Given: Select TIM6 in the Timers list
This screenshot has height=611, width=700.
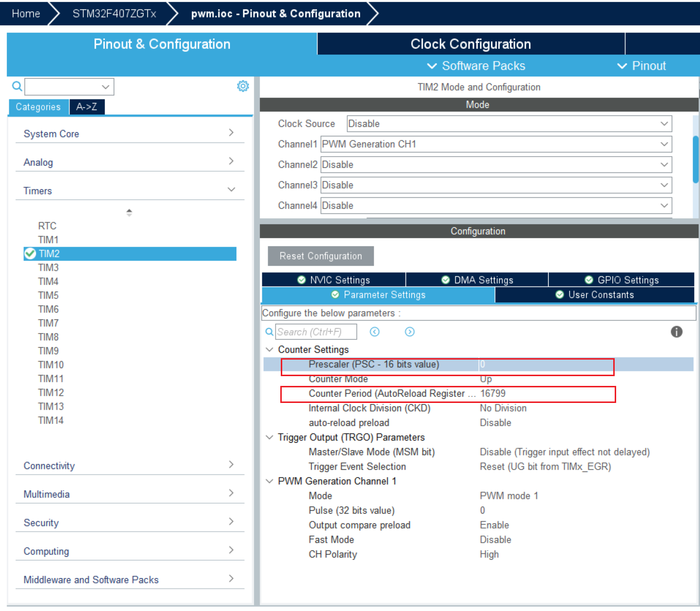Looking at the screenshot, I should click(48, 309).
